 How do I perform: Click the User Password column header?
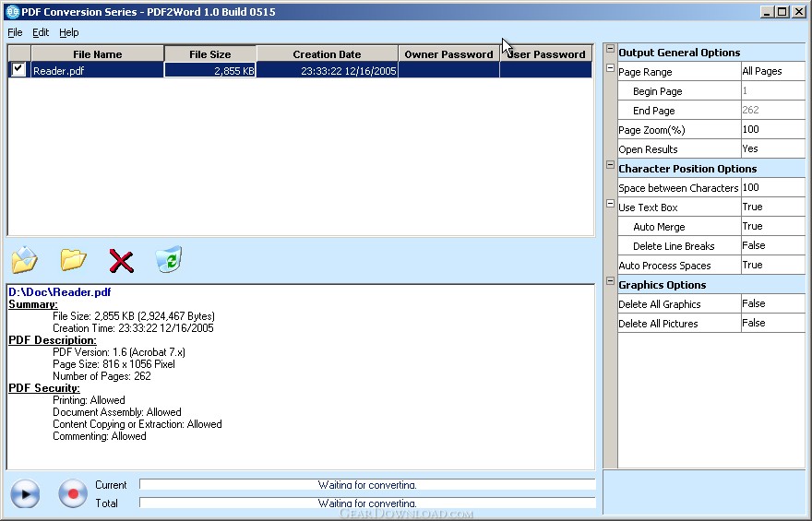pyautogui.click(x=546, y=53)
